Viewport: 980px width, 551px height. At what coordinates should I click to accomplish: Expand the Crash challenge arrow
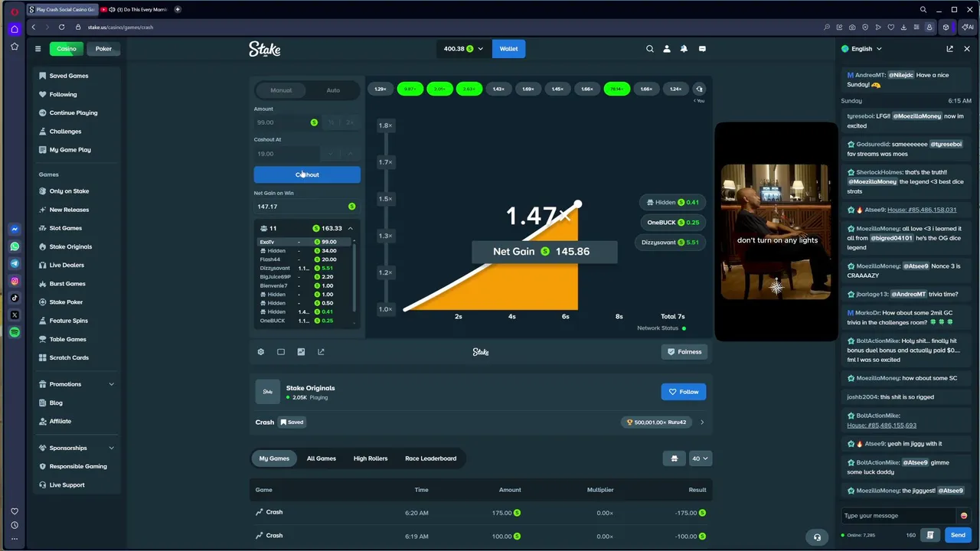click(702, 422)
